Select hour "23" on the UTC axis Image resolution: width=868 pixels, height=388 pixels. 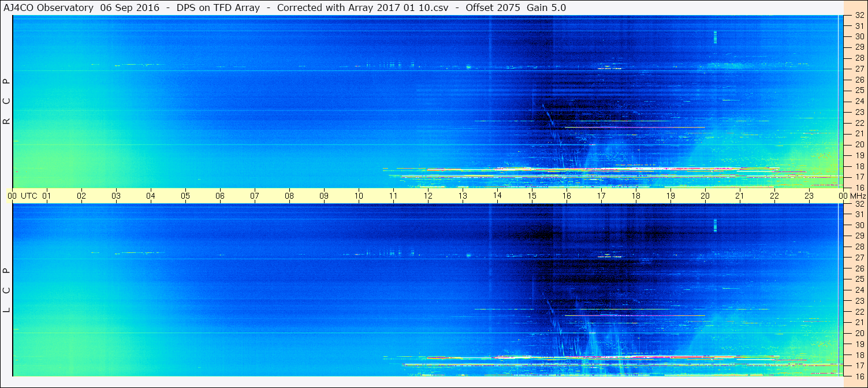pos(809,196)
